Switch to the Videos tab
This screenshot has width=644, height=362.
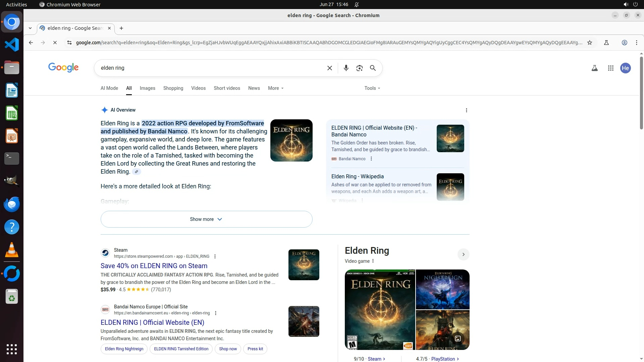[x=198, y=88]
